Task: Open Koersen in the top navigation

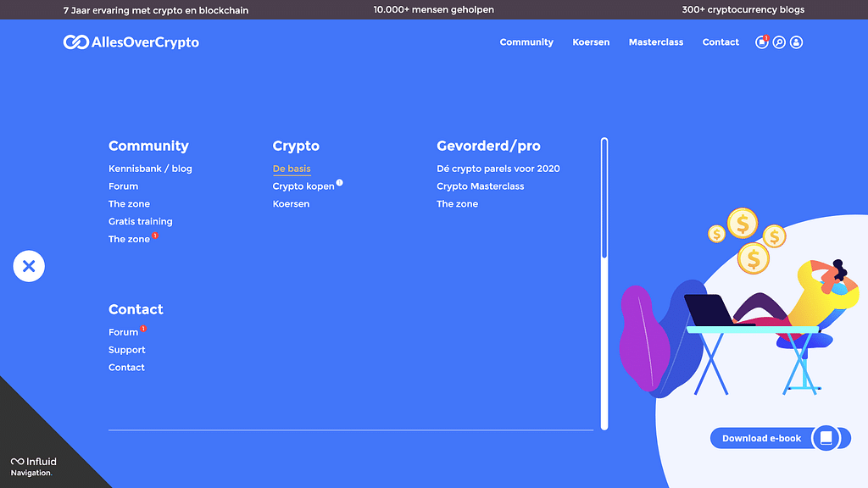Action: click(591, 42)
